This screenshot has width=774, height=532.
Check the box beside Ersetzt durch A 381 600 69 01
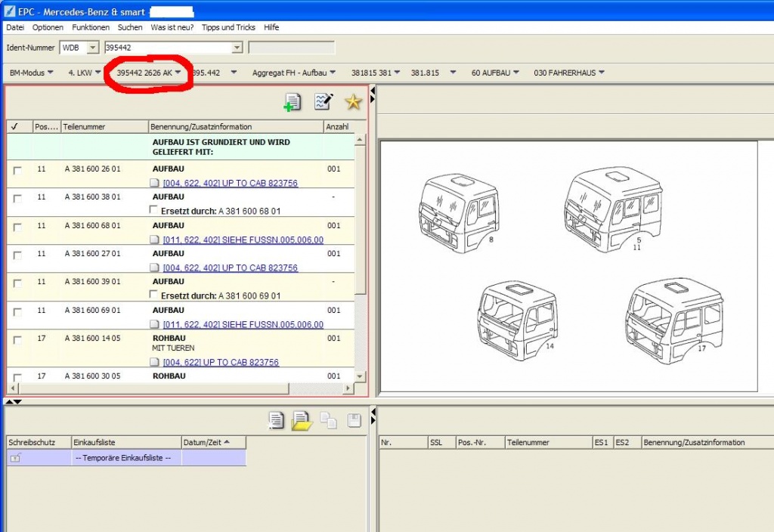153,295
